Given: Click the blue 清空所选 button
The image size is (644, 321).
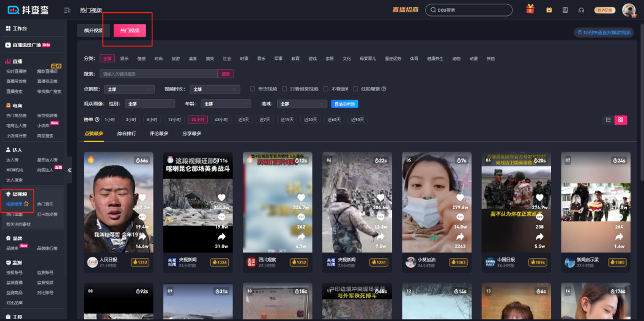Looking at the screenshot, I should tap(344, 104).
